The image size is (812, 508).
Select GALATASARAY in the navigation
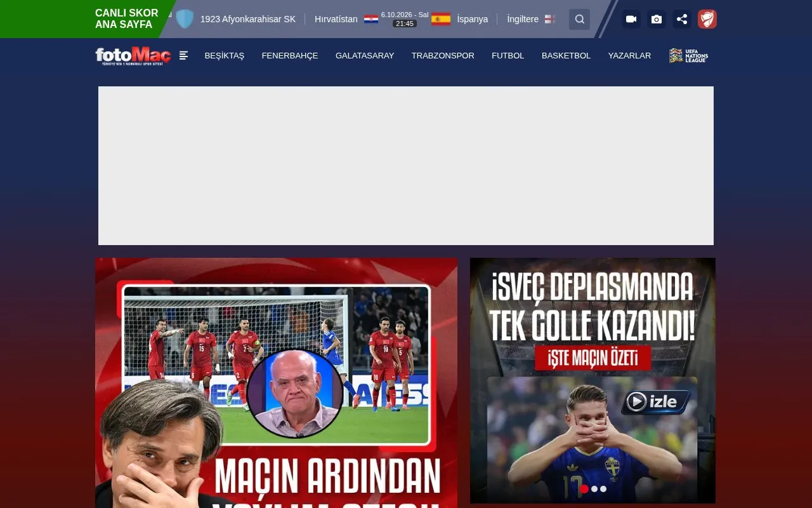pos(365,56)
